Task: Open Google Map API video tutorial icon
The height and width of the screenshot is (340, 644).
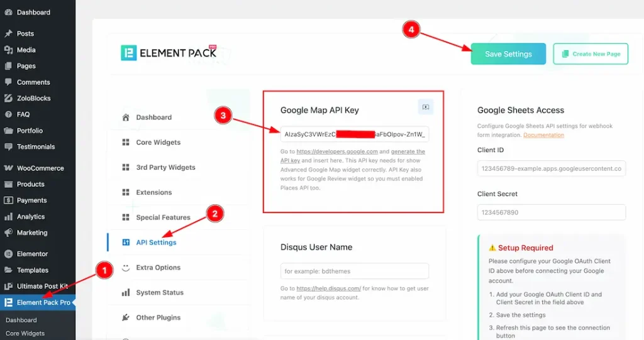Action: 426,107
